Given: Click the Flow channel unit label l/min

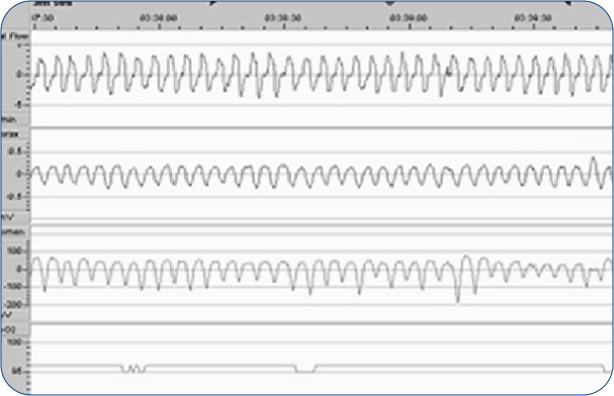Looking at the screenshot, I should (9, 119).
